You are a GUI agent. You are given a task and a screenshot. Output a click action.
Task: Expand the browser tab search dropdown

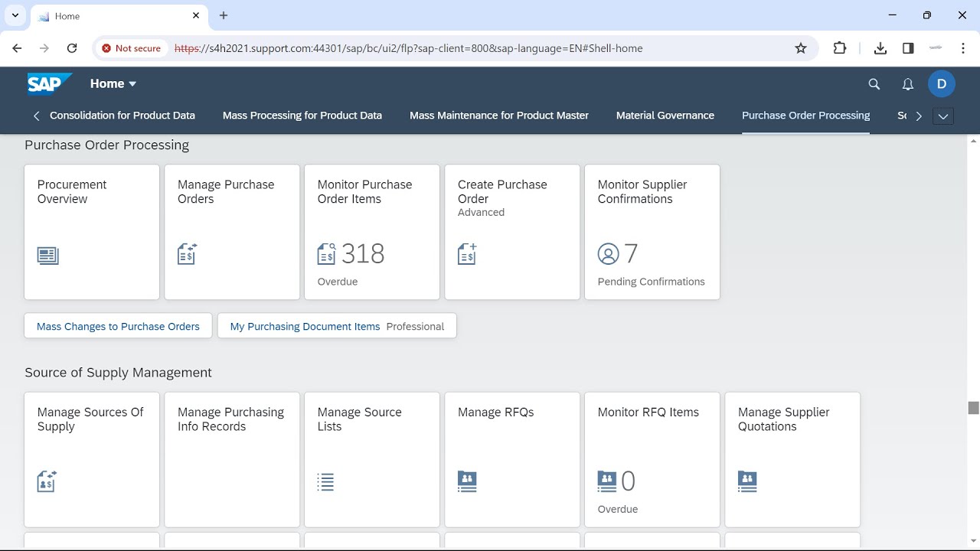[15, 15]
